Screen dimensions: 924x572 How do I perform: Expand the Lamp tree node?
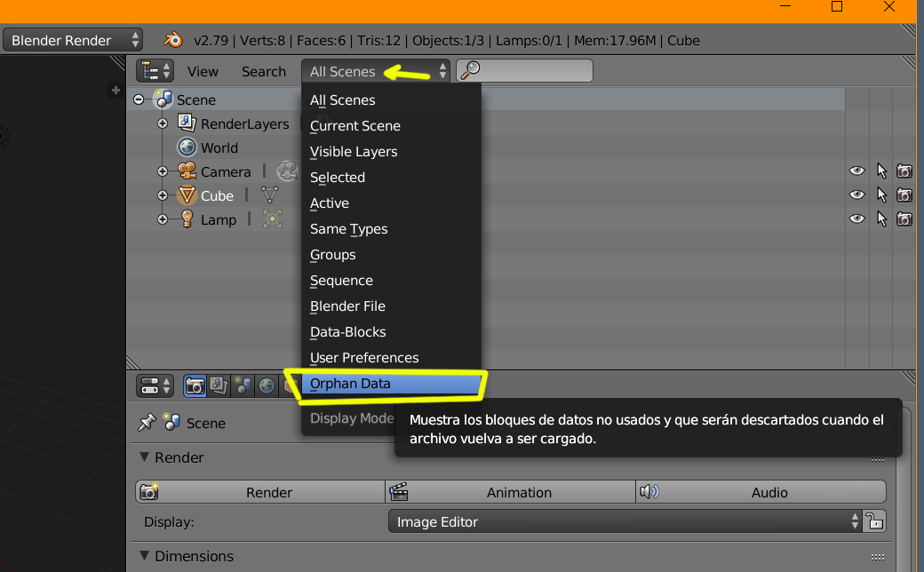tap(163, 219)
